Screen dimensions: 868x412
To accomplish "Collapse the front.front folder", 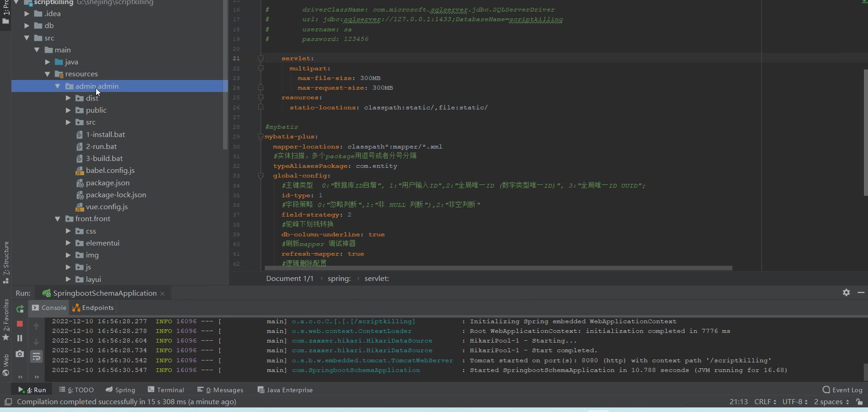I will (x=57, y=219).
